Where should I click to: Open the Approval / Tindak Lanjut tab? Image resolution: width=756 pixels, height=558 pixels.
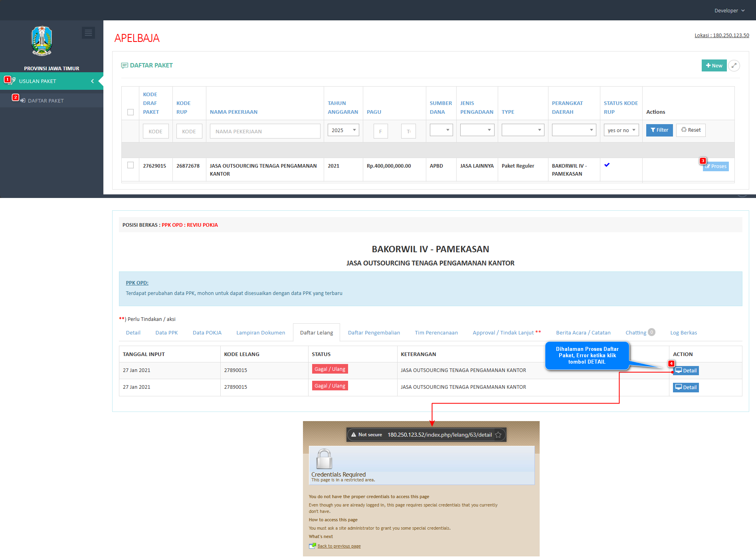[507, 332]
